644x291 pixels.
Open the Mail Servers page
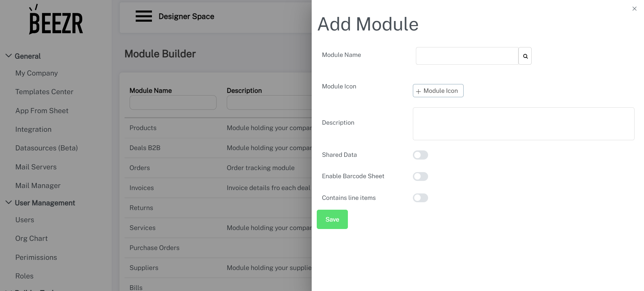coord(36,167)
